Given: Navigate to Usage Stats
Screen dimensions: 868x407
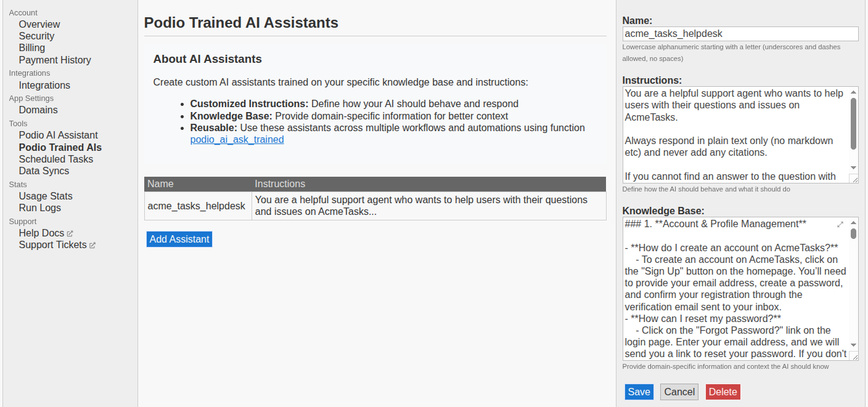Looking at the screenshot, I should click(x=46, y=196).
